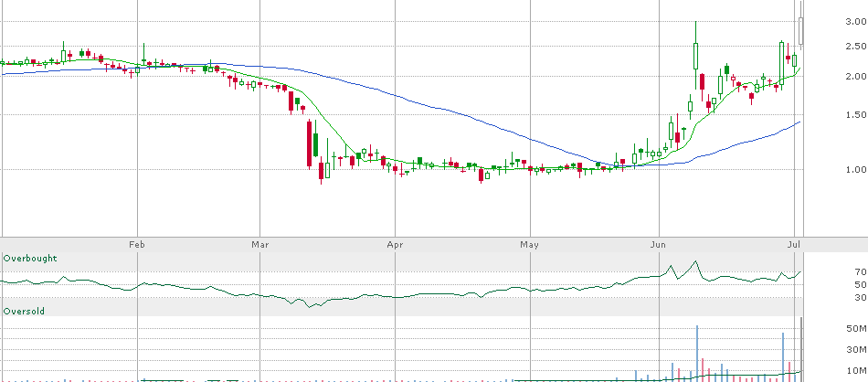Viewport: 868px width, 382px height.
Task: Click the 3.00 price axis label
Action: pos(856,22)
